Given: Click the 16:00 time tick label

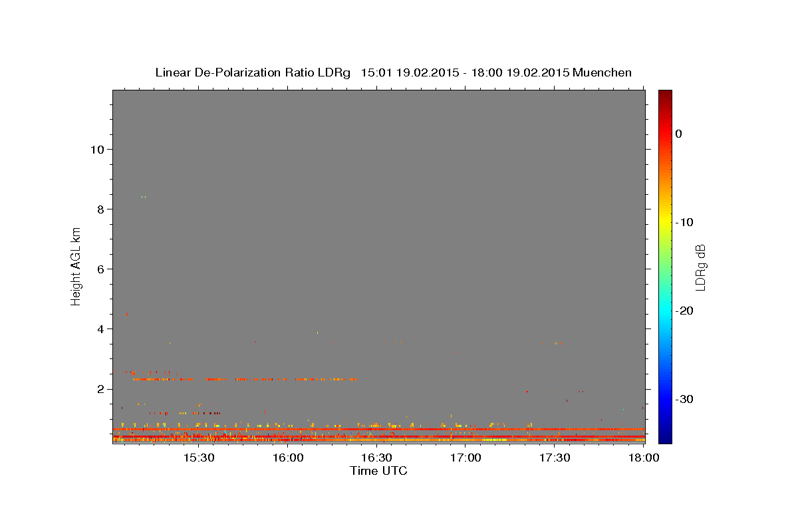Looking at the screenshot, I should pyautogui.click(x=287, y=458).
